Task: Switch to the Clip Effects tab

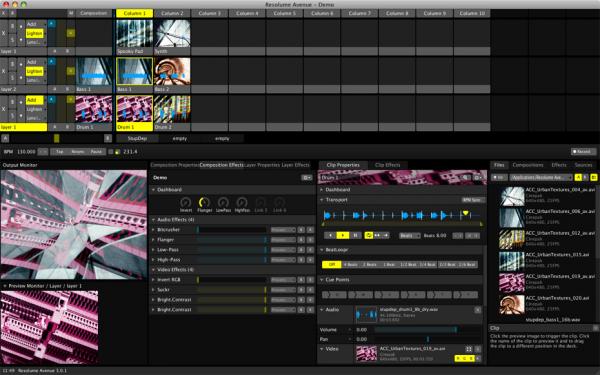Action: tap(387, 165)
